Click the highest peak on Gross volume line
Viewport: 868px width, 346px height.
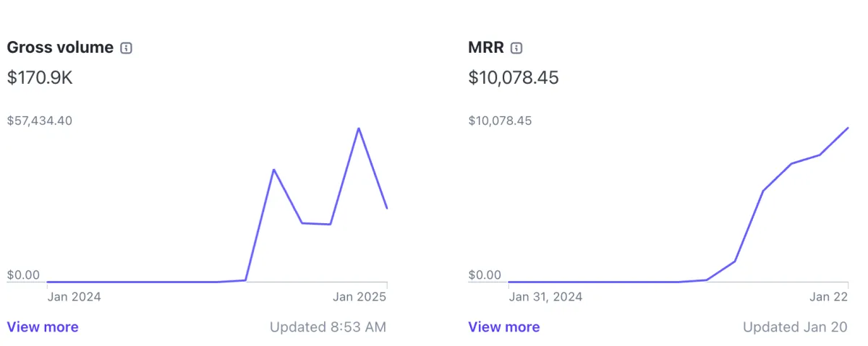coord(359,129)
